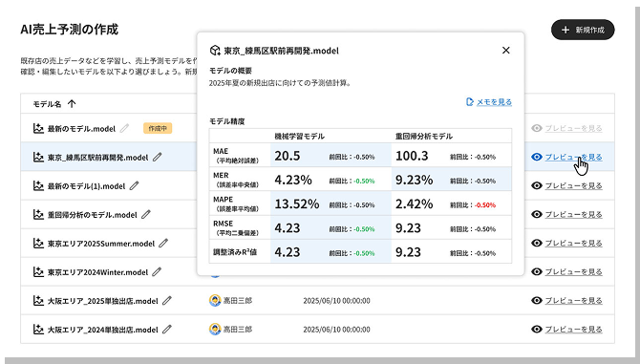Click eye icon for 最新のモデル(1).model row
Image resolution: width=640 pixels, height=364 pixels.
[x=537, y=185]
